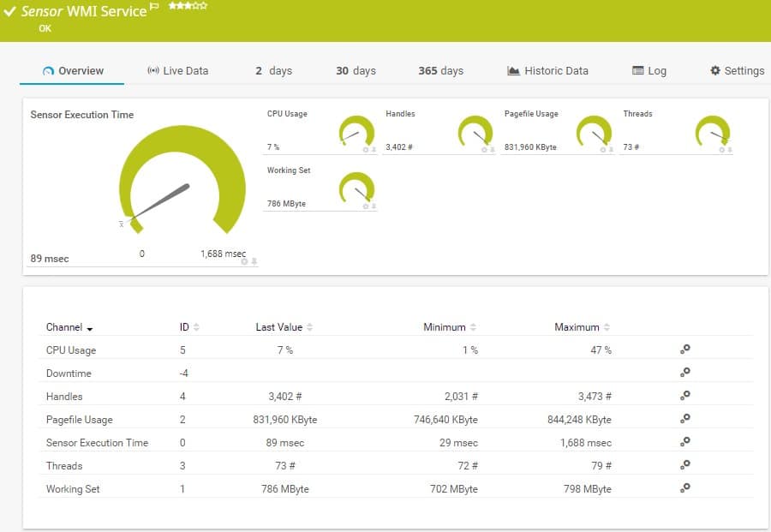Click Sensor Execution Time channel name in table
Viewport: 771px width, 532px height.
[97, 443]
